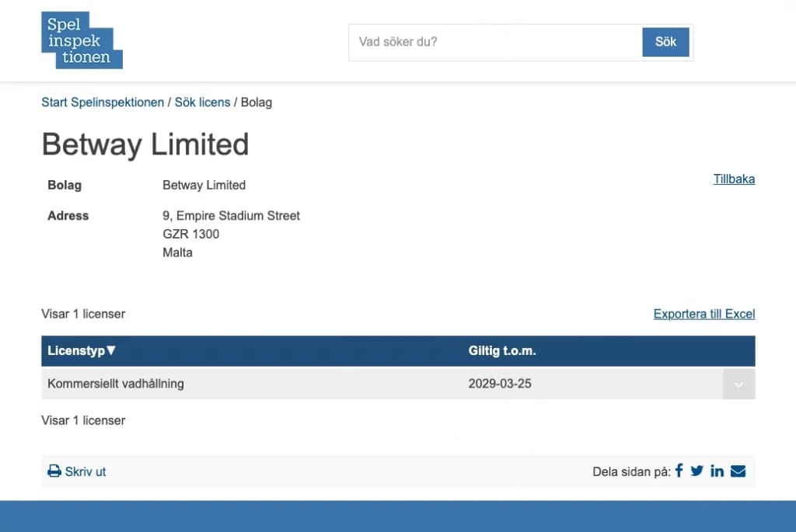Open the Start Spelinspektionen breadcrumb

click(103, 103)
